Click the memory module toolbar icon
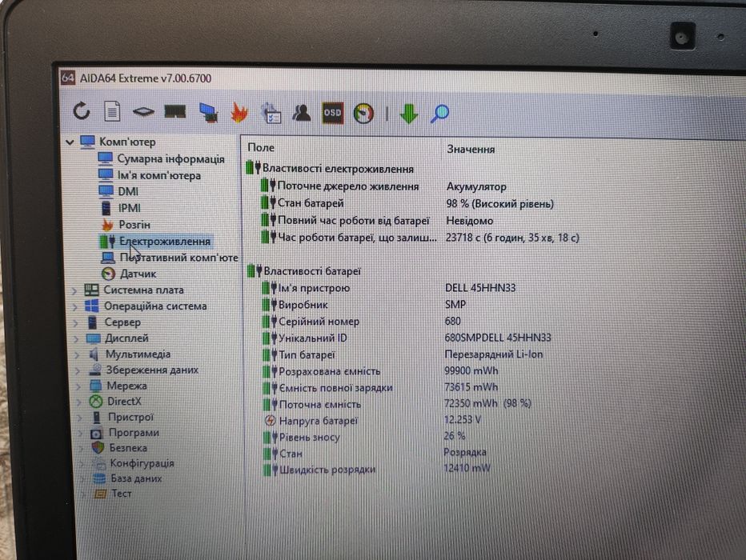746x560 pixels. pyautogui.click(x=175, y=112)
